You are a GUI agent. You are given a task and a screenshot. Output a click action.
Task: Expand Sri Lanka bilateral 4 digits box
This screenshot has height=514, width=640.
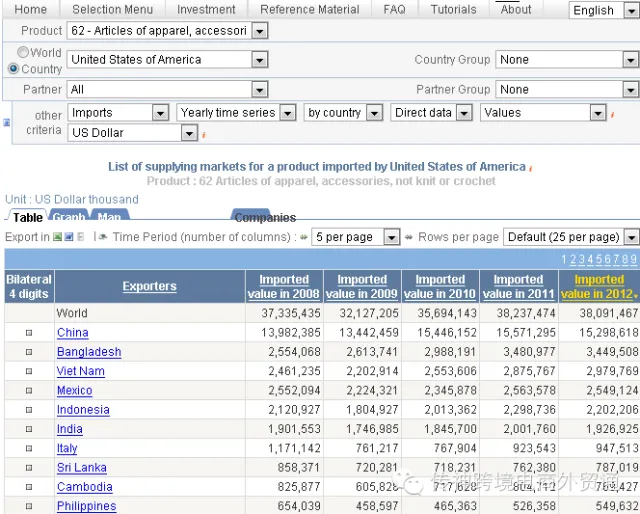[x=29, y=467]
